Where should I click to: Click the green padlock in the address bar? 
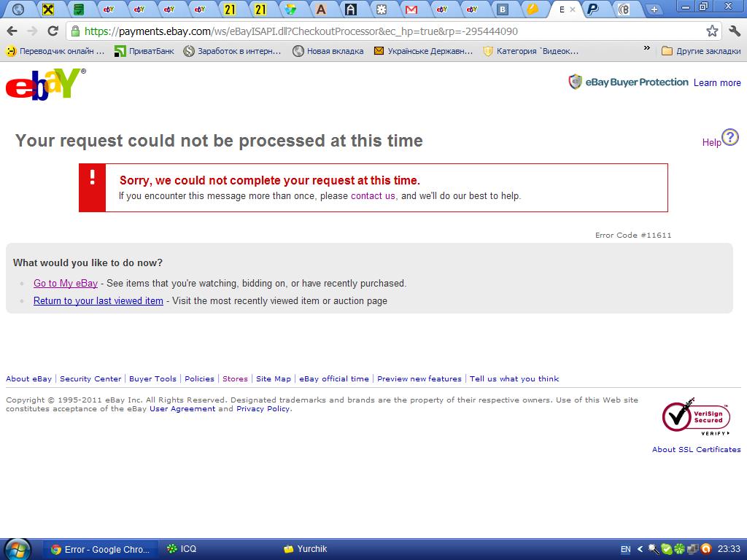[75, 31]
